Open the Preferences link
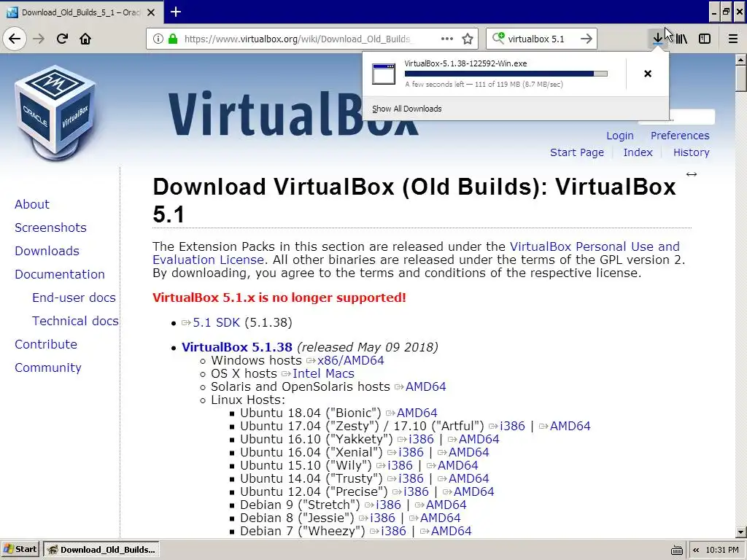Screen dimensions: 747x560 point(680,136)
